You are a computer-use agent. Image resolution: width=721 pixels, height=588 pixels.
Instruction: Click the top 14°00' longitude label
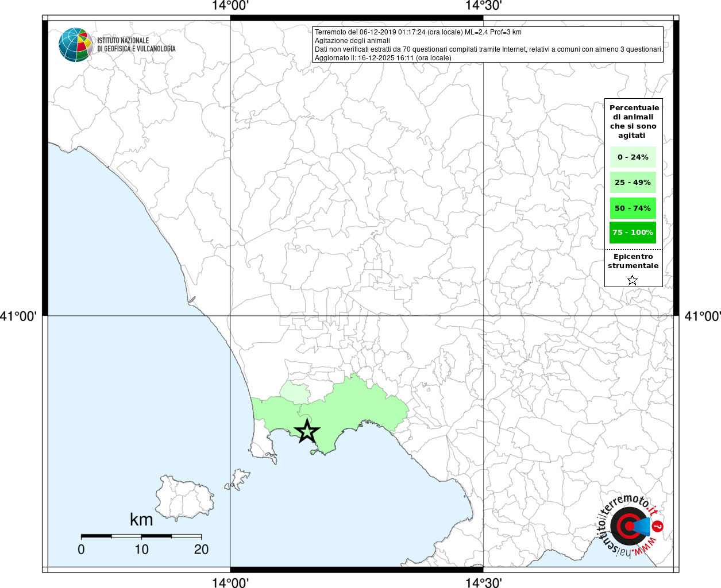click(x=230, y=6)
